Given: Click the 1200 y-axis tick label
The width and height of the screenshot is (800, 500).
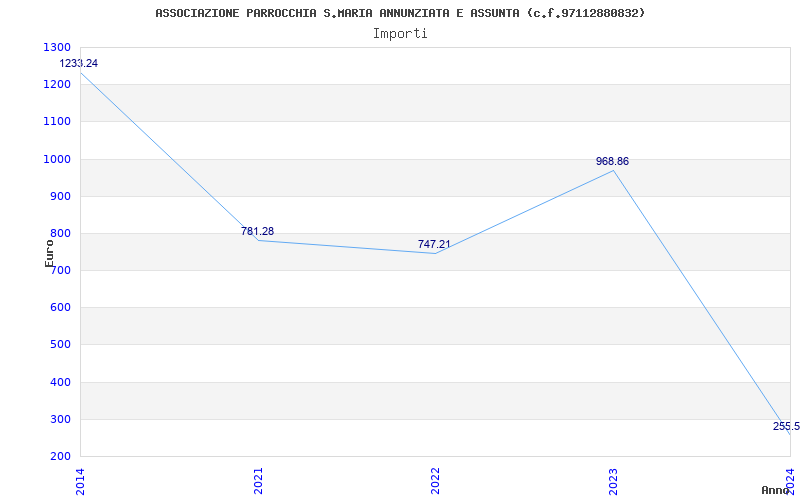Looking at the screenshot, I should [57, 85].
